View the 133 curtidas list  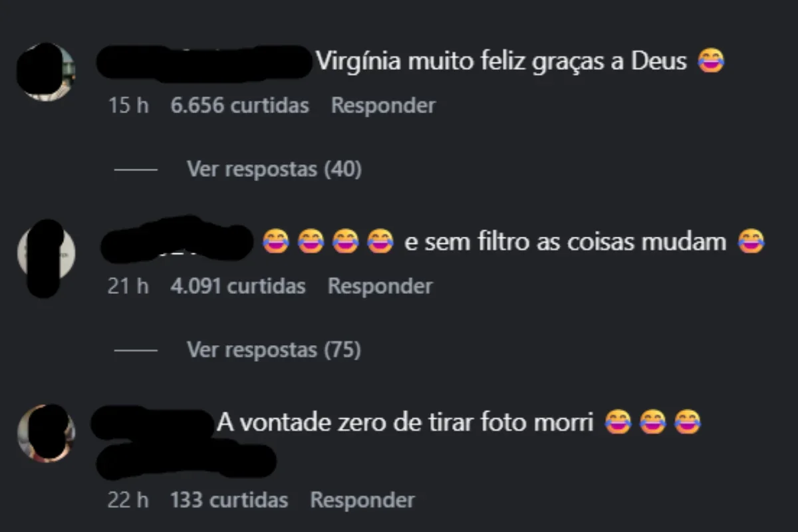[x=229, y=499]
